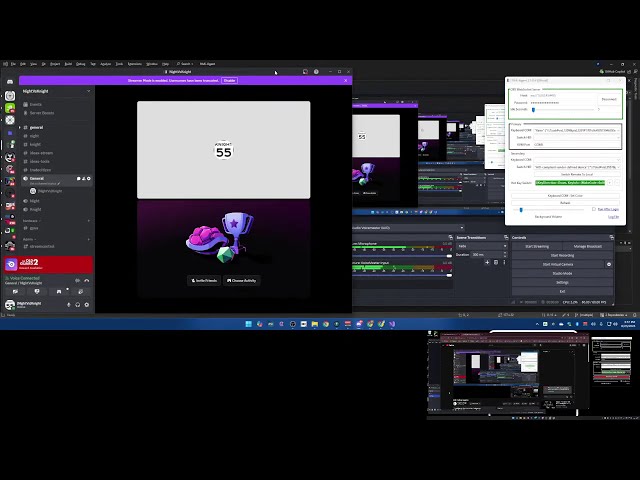This screenshot has height=480, width=640.
Task: Click Start Virtual Camera in OBS
Action: click(x=558, y=264)
